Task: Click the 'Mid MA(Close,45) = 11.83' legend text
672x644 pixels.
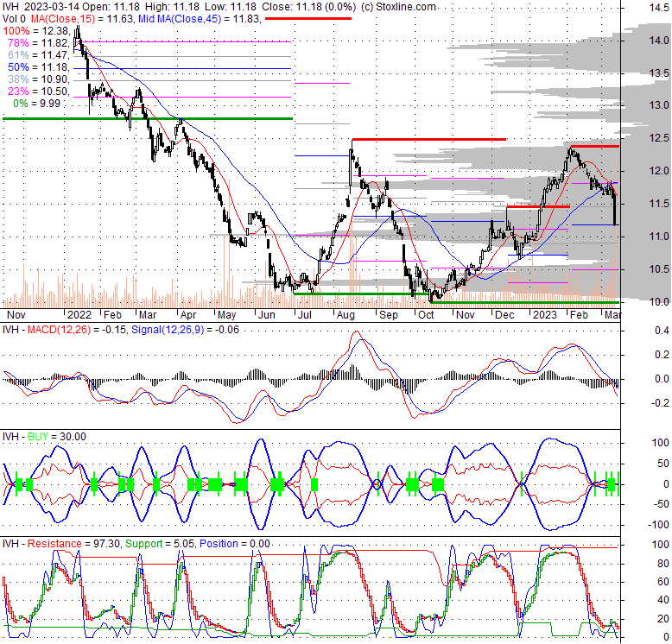Action: [200, 19]
